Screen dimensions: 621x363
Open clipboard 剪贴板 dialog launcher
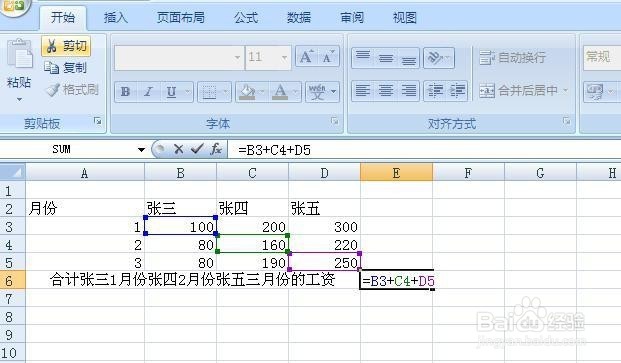(98, 122)
